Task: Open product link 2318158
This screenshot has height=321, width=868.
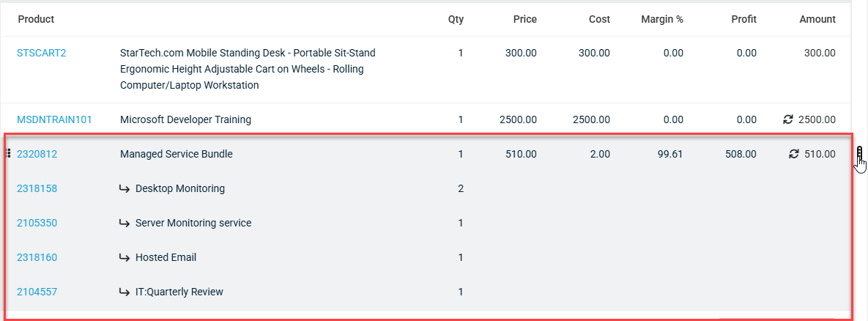Action: (x=37, y=189)
